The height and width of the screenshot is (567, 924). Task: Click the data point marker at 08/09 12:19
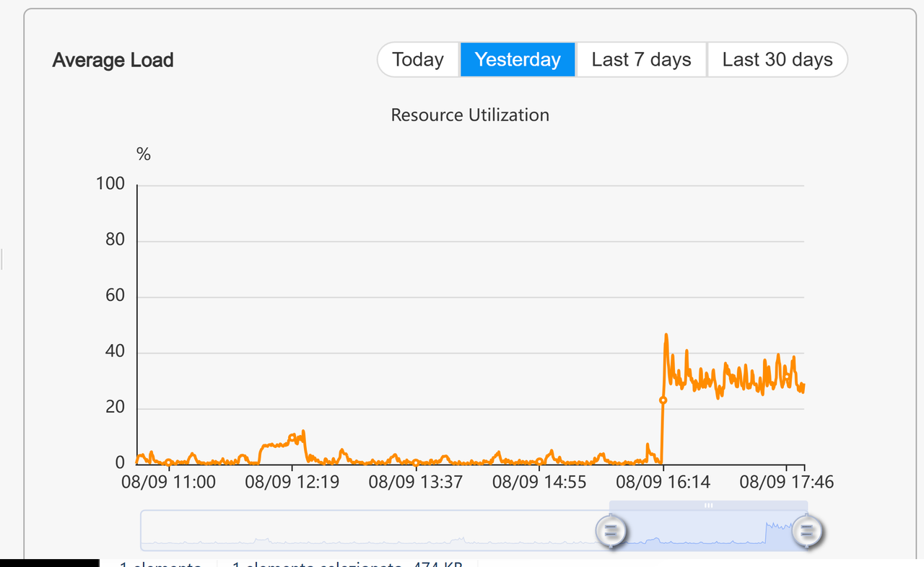(x=292, y=437)
